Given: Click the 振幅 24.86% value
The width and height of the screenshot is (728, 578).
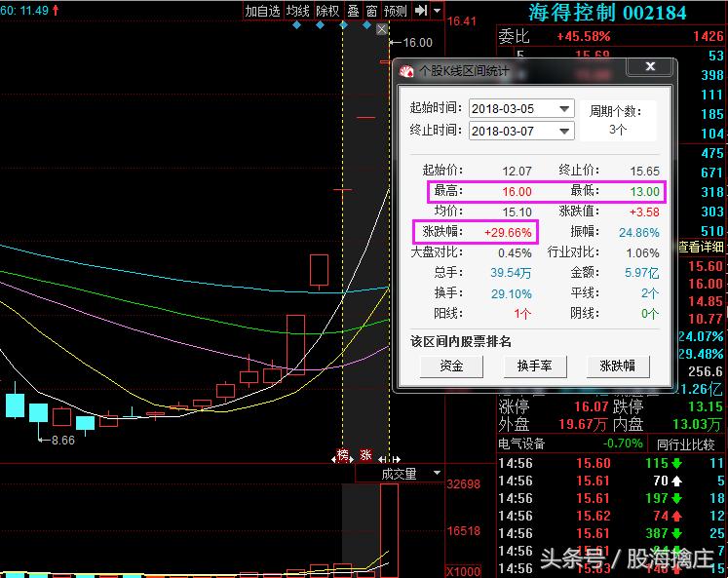Looking at the screenshot, I should (x=639, y=233).
